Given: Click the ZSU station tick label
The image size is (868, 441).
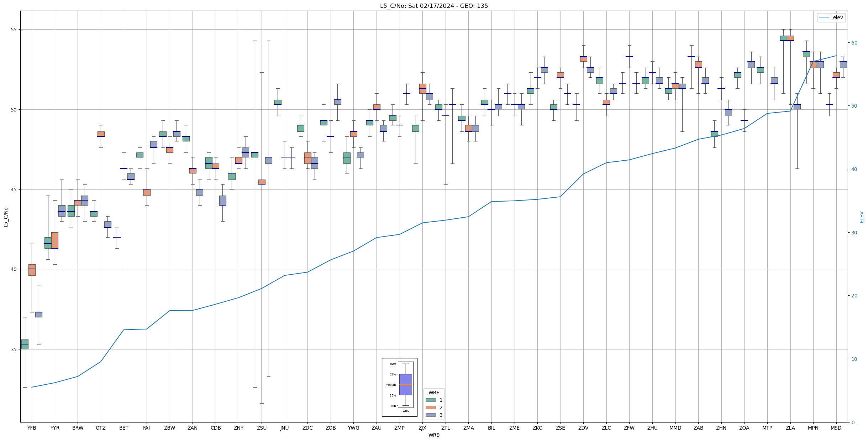Looking at the screenshot, I should [262, 428].
